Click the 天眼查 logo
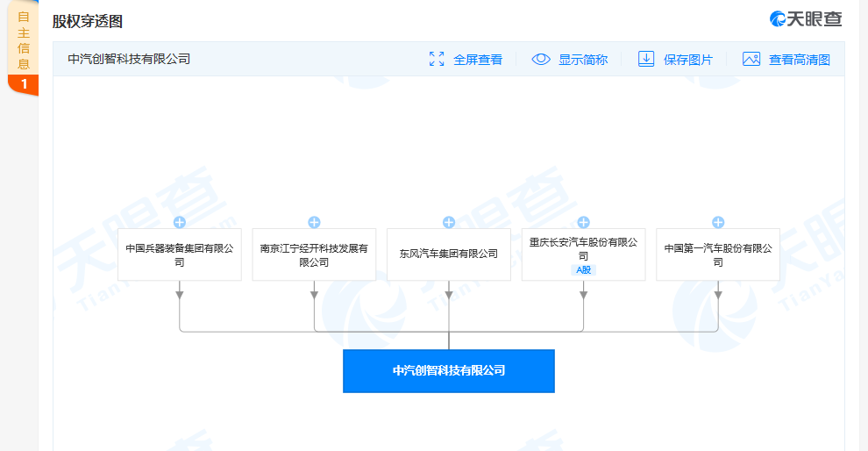 pyautogui.click(x=806, y=18)
